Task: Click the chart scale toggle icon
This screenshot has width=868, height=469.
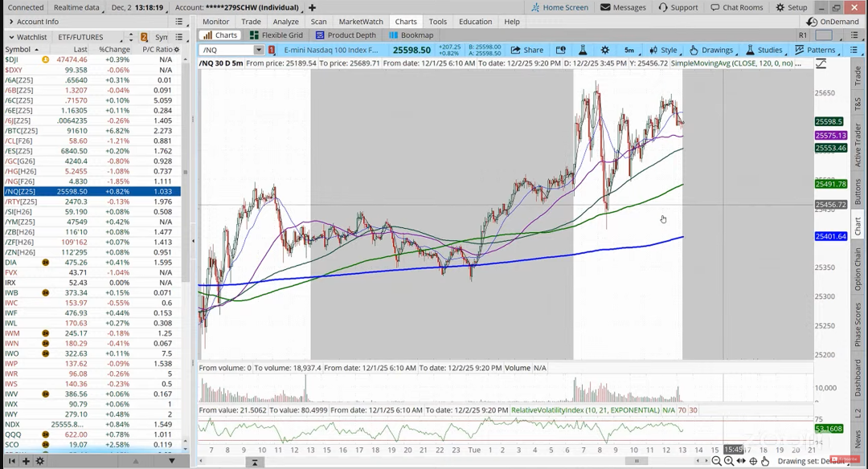Action: click(x=821, y=64)
